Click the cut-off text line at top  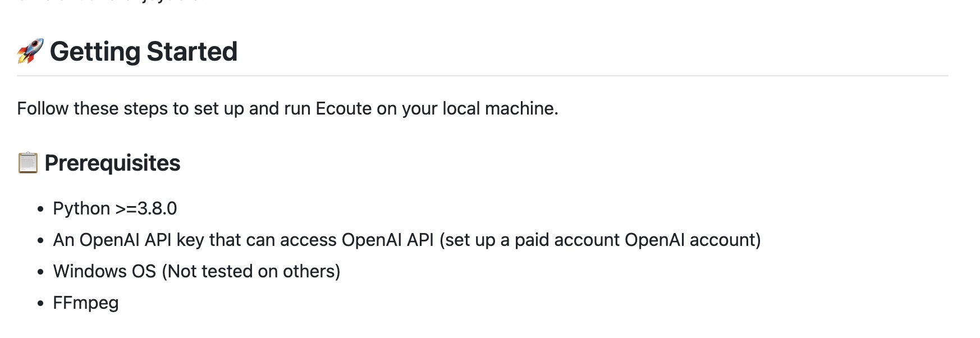107,2
